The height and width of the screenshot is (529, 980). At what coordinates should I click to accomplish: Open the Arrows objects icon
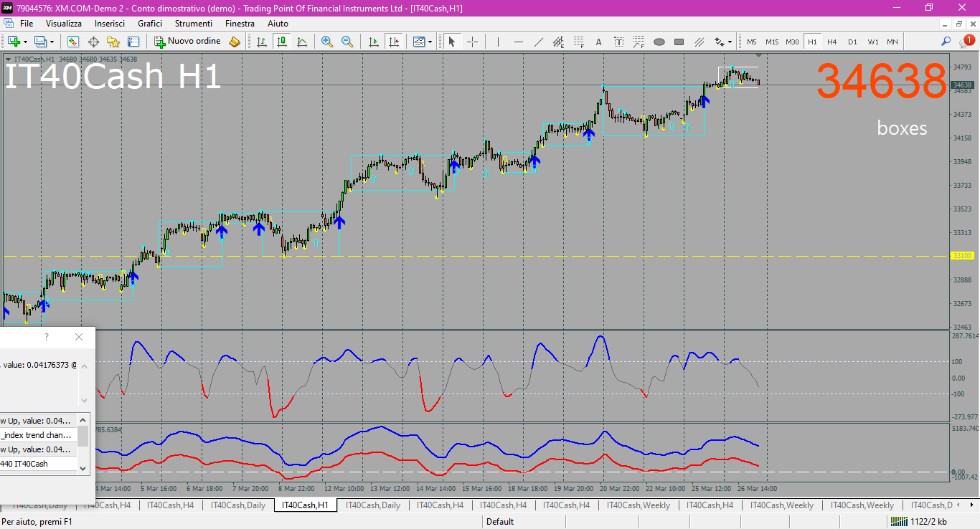(719, 42)
